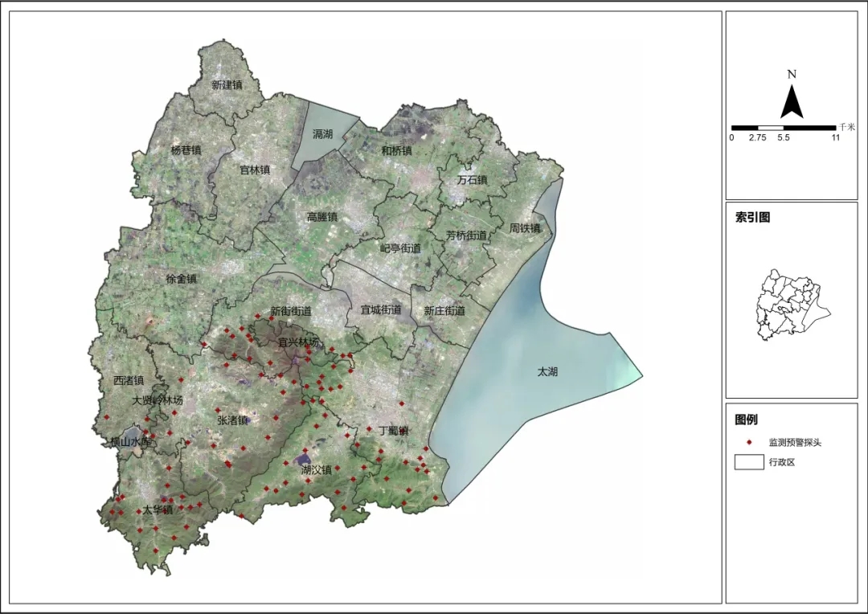
Task: Click the red monitoring probe legend symbol
Action: click(749, 442)
